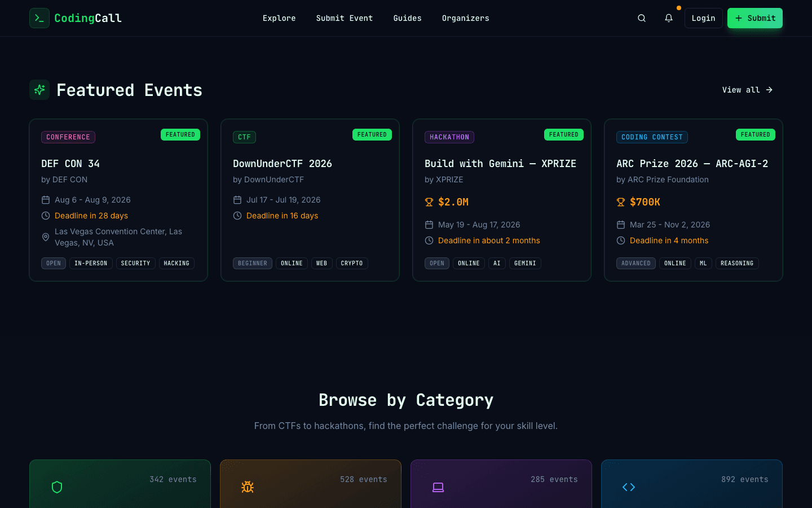This screenshot has width=812, height=508.
Task: Click the calendar icon on DownUnderCTF card
Action: point(237,200)
